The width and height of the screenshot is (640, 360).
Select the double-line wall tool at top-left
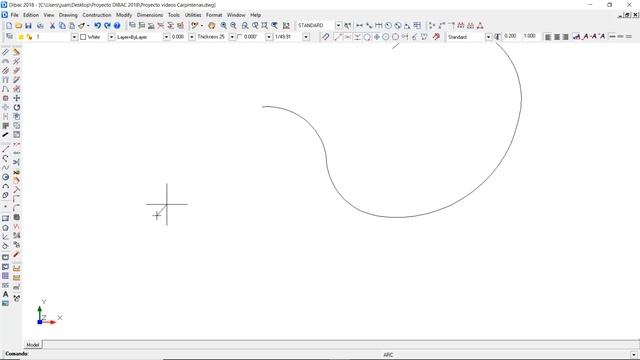pyautogui.click(x=5, y=52)
